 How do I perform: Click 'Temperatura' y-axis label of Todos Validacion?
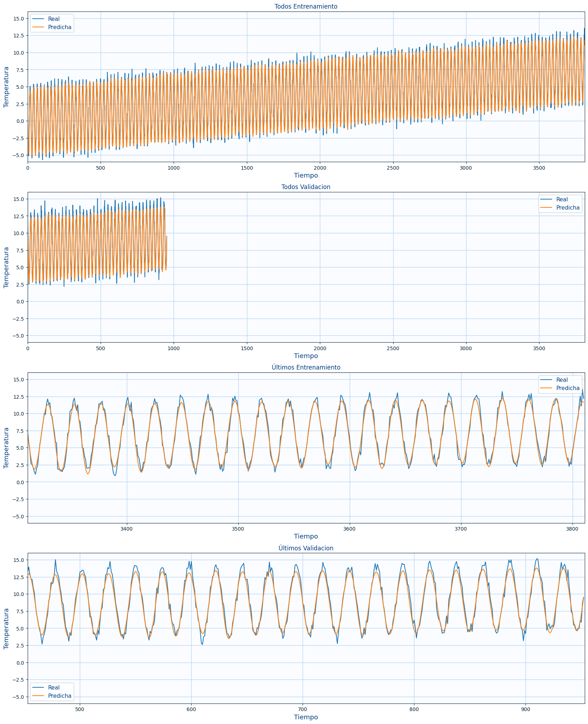(6, 267)
